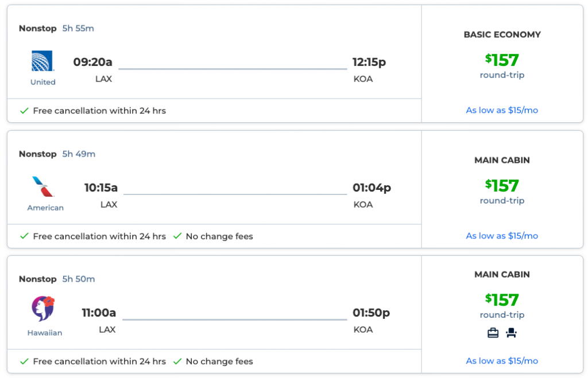Open Hawaiian 'As low as $15/mo' link
This screenshot has width=588, height=378.
tap(502, 361)
